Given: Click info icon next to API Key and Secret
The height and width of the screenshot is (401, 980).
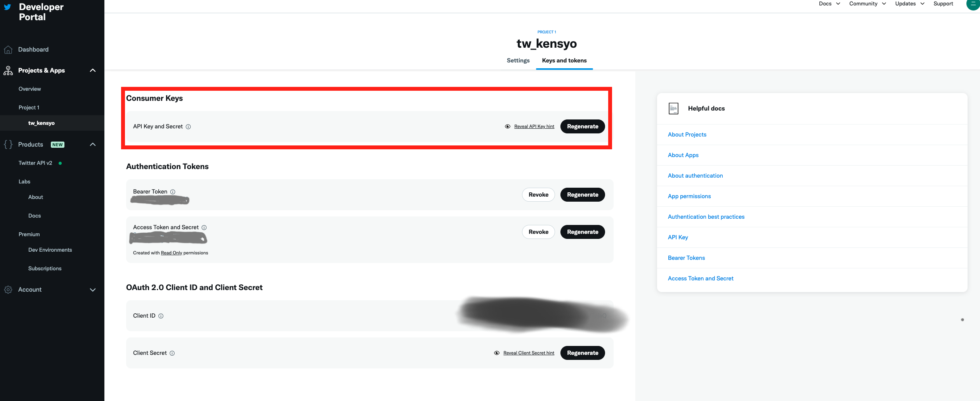Looking at the screenshot, I should click(x=188, y=127).
